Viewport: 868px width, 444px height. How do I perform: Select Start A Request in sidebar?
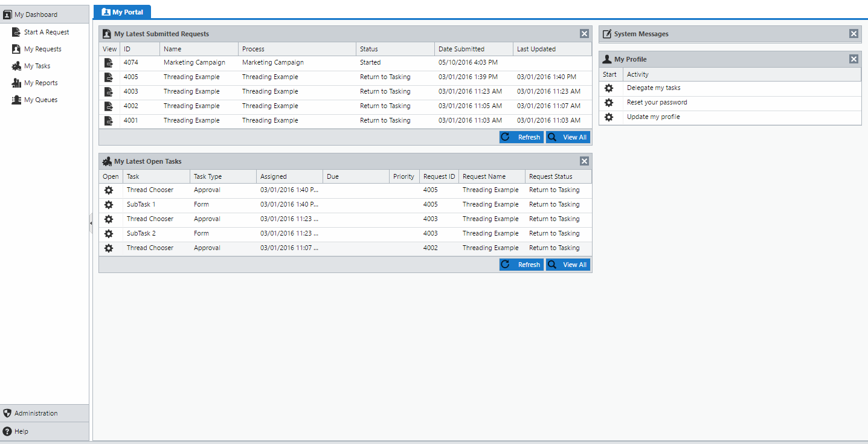coord(47,32)
